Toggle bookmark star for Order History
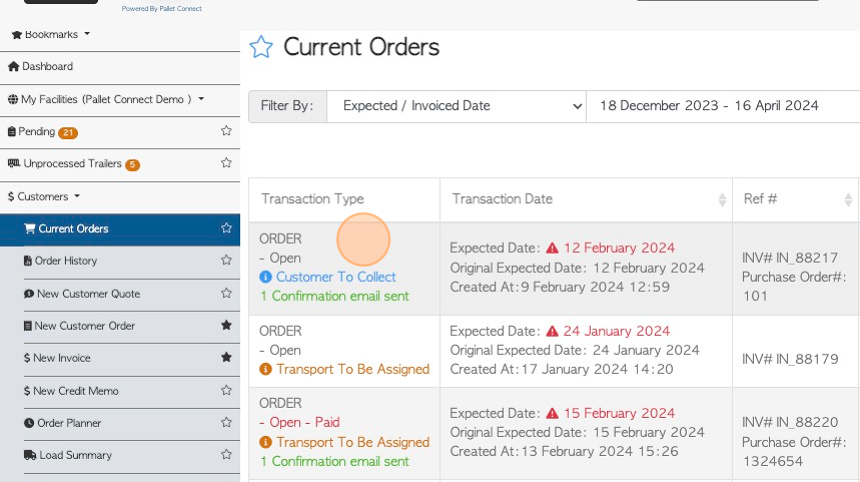 coord(226,260)
